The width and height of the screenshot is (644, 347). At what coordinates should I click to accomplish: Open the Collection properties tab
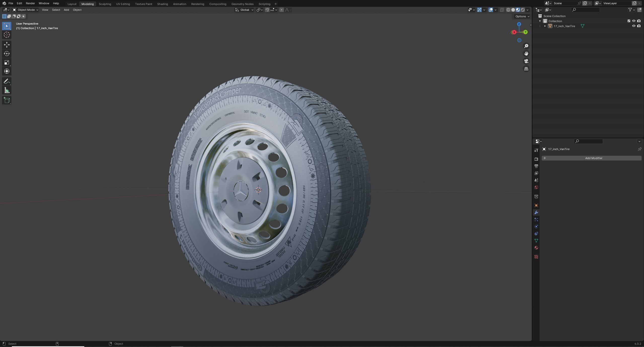point(536,196)
